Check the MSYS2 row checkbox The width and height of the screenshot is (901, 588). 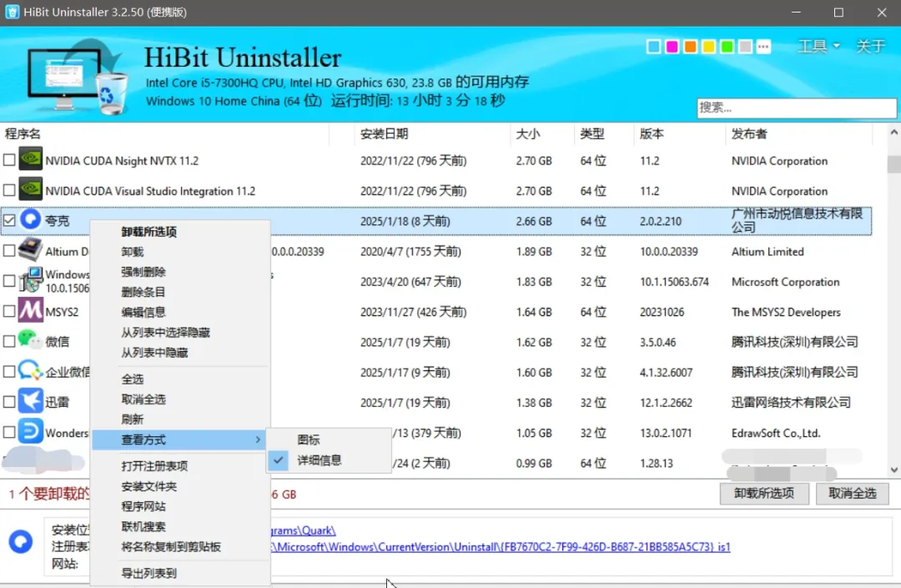click(9, 311)
